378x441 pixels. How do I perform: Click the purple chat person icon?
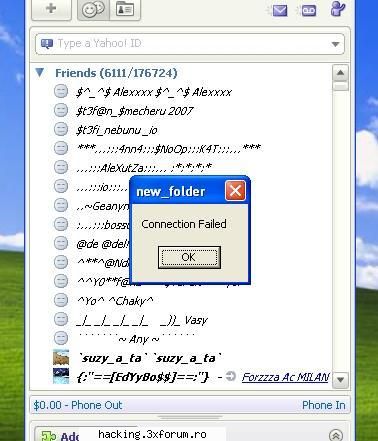pyautogui.click(x=338, y=8)
